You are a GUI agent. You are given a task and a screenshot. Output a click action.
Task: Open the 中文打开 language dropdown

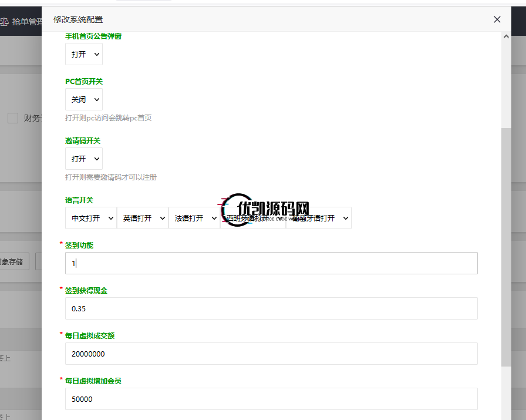(x=91, y=218)
